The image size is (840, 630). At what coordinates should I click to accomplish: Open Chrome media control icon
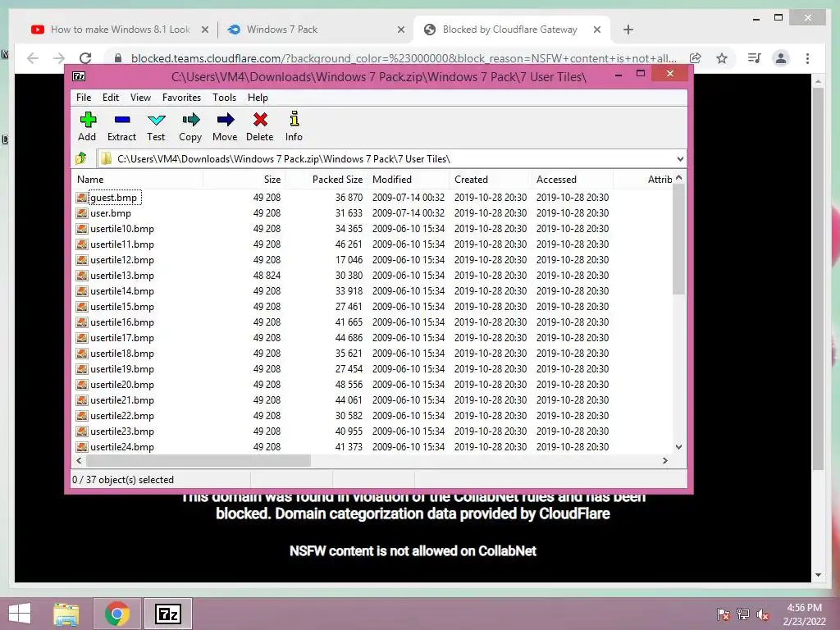(755, 58)
